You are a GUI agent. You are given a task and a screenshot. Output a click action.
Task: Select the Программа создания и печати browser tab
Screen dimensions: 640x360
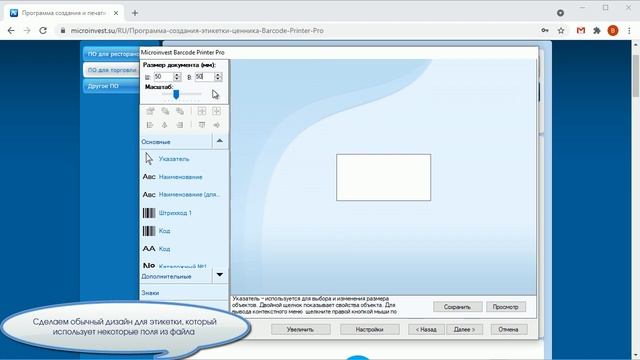point(63,13)
